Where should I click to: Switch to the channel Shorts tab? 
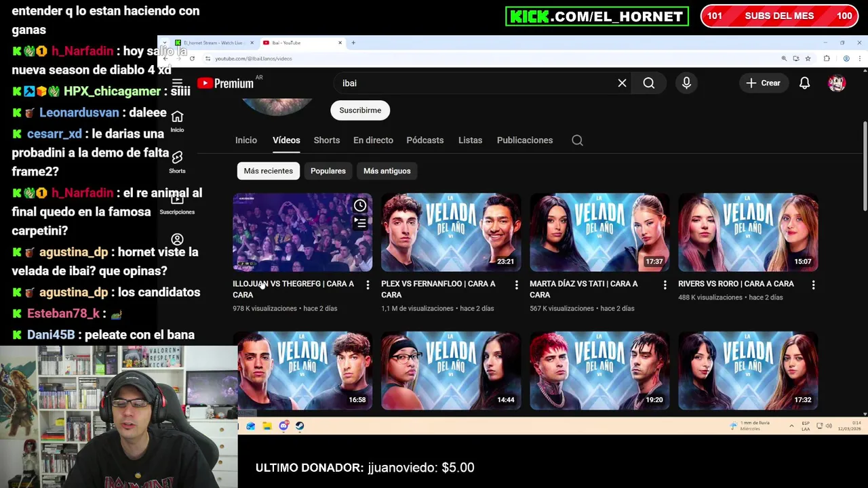tap(327, 140)
